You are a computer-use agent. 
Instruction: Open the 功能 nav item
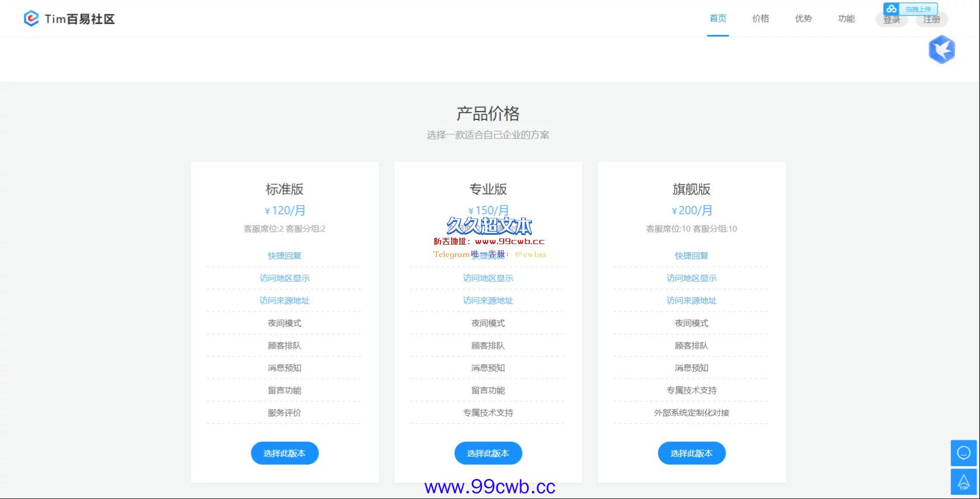click(x=846, y=19)
